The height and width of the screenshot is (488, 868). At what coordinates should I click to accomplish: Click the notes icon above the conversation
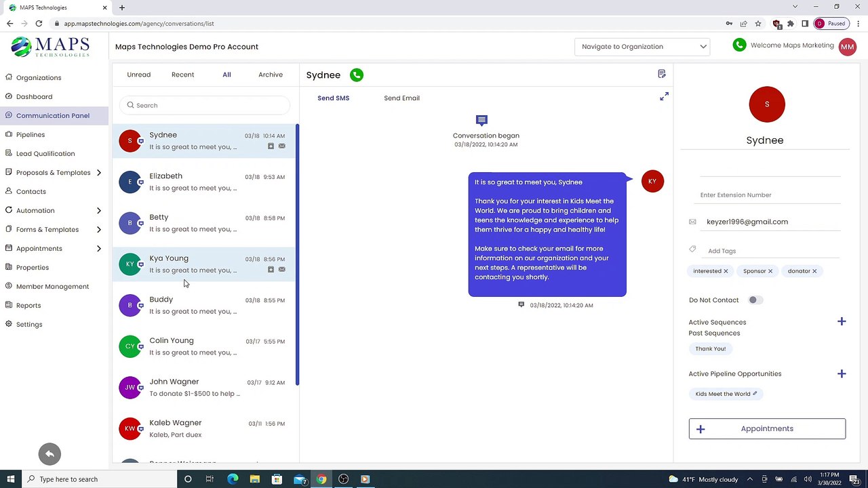click(662, 74)
